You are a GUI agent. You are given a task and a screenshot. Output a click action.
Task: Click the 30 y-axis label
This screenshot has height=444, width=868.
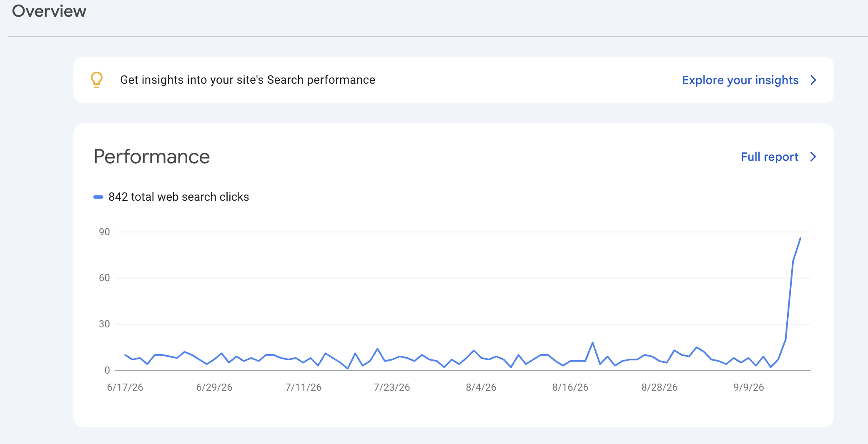coord(104,324)
